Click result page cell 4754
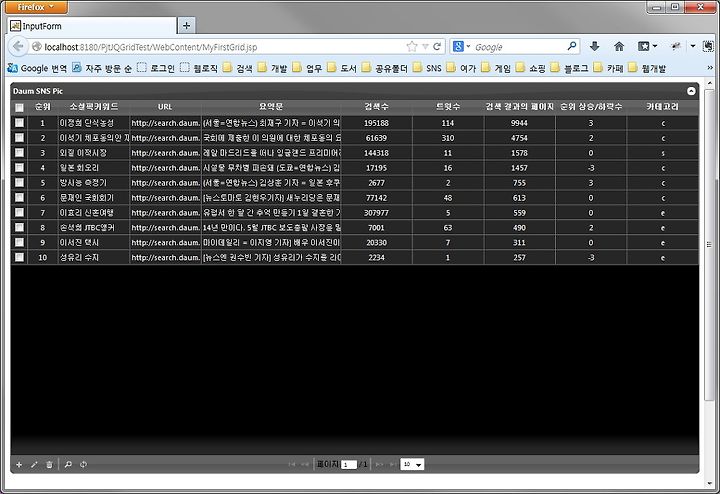 (519, 138)
